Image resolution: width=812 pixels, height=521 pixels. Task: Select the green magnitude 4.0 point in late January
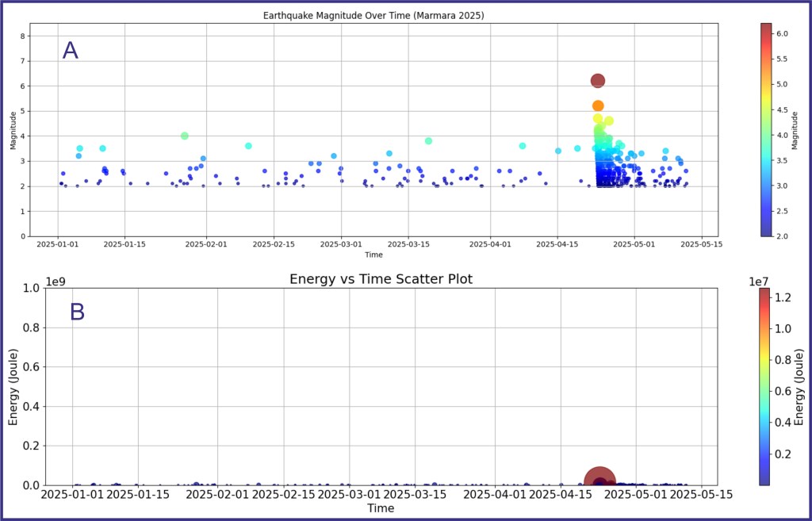click(185, 136)
